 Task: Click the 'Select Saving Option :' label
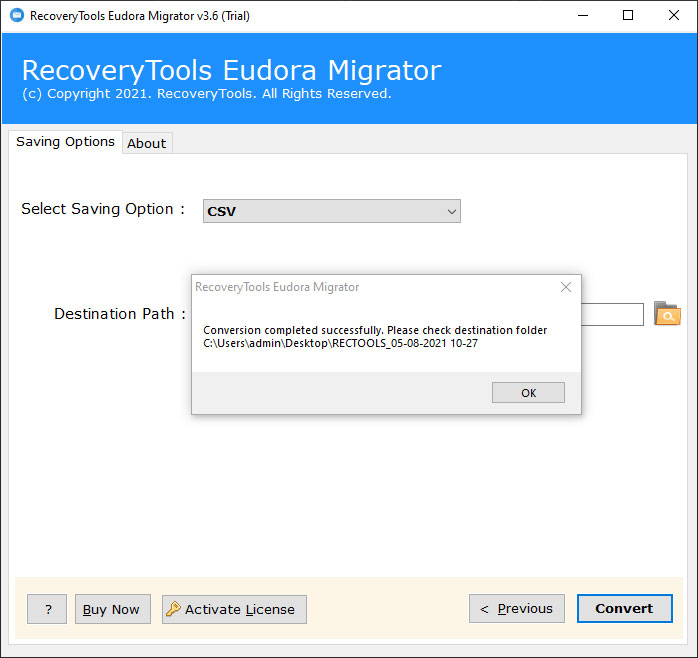point(103,209)
